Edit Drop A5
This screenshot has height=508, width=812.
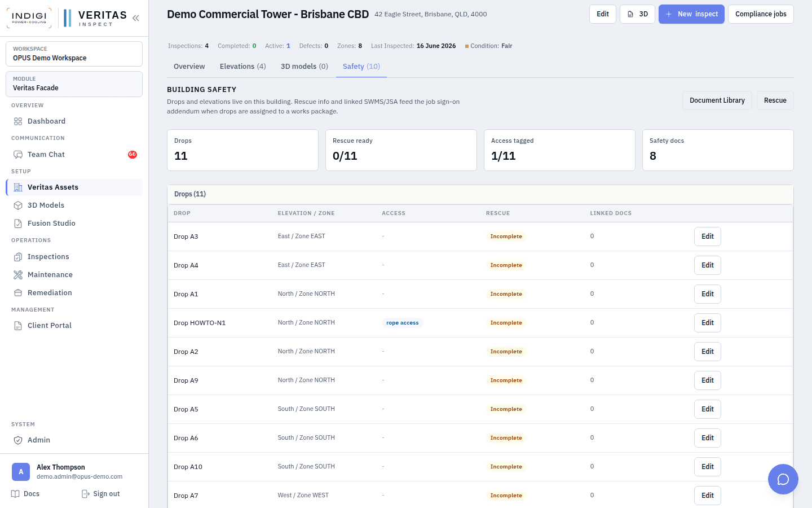[x=708, y=409]
